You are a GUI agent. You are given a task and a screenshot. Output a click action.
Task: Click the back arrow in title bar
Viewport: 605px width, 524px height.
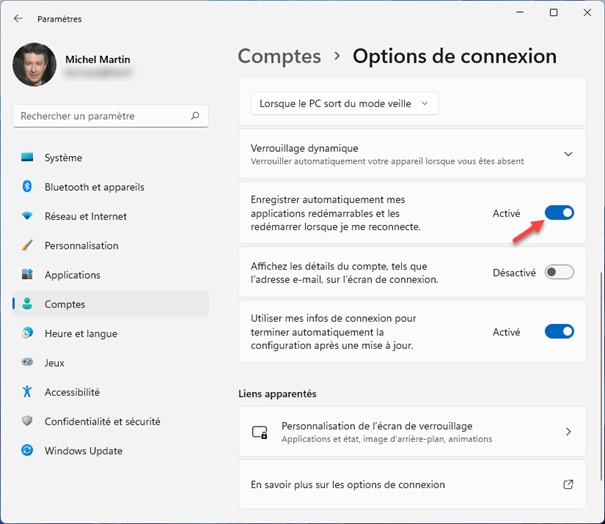18,18
